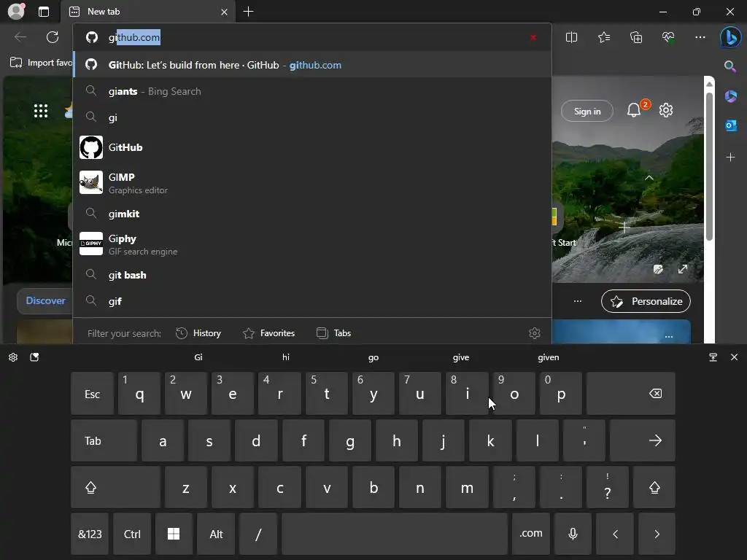The image size is (747, 560).
Task: Tap the right Shift key
Action: 654,488
